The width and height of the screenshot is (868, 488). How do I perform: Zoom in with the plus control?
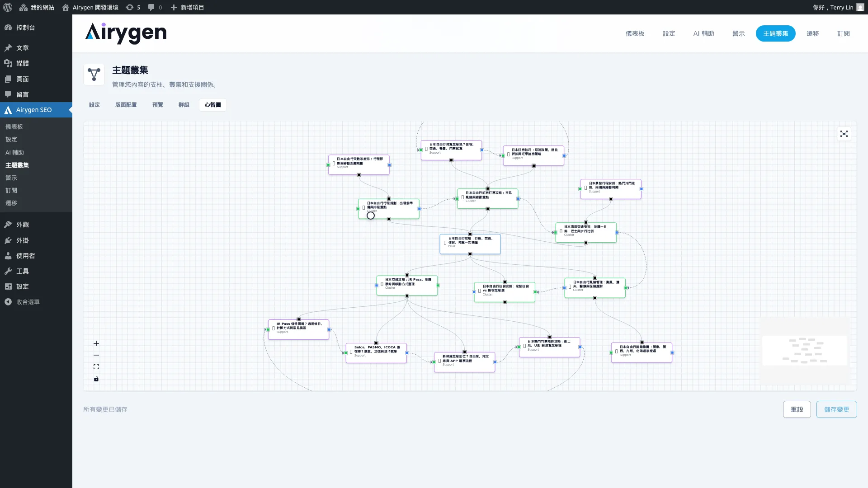(96, 343)
